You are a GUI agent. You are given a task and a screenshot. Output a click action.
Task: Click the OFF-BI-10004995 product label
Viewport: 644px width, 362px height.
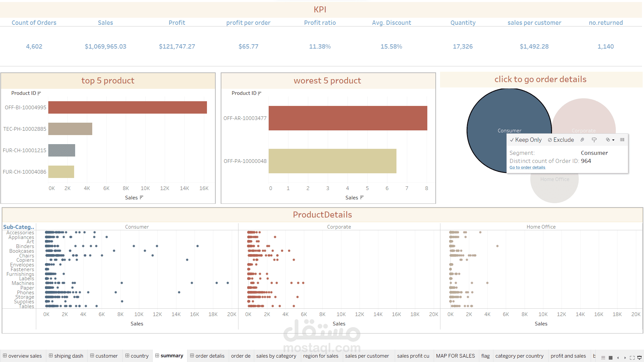point(25,108)
